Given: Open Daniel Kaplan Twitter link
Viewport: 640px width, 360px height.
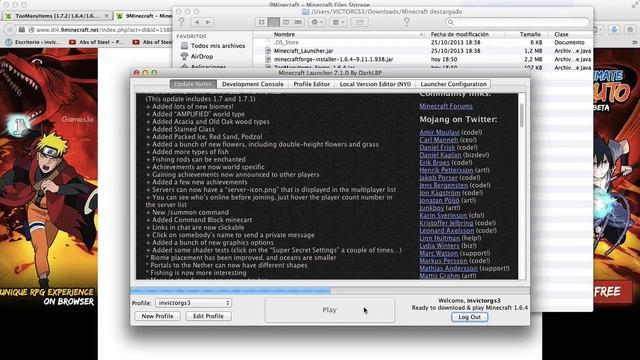Looking at the screenshot, I should pyautogui.click(x=440, y=155).
